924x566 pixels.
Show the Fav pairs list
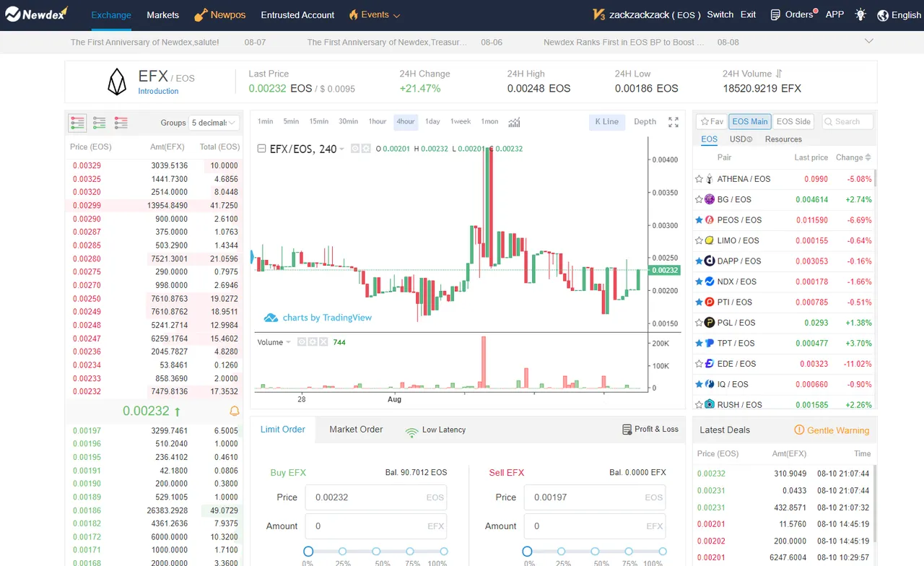(712, 121)
